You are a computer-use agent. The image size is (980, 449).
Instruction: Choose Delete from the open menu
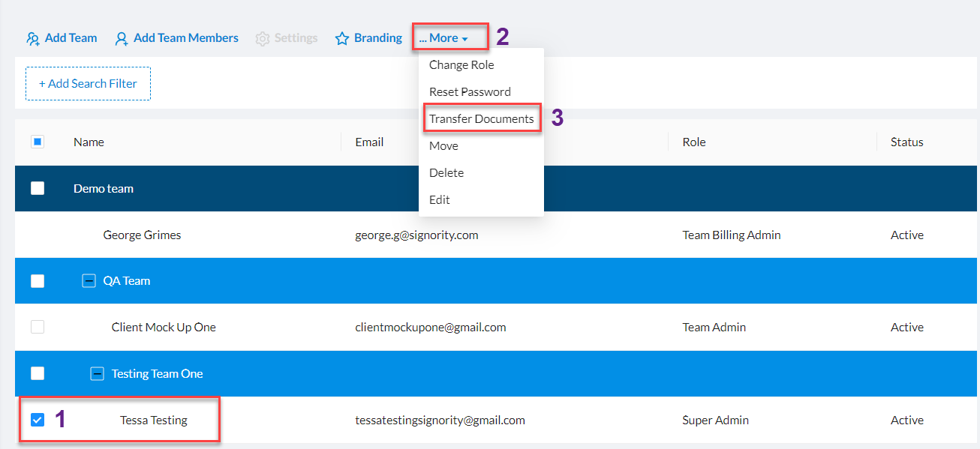coord(446,172)
